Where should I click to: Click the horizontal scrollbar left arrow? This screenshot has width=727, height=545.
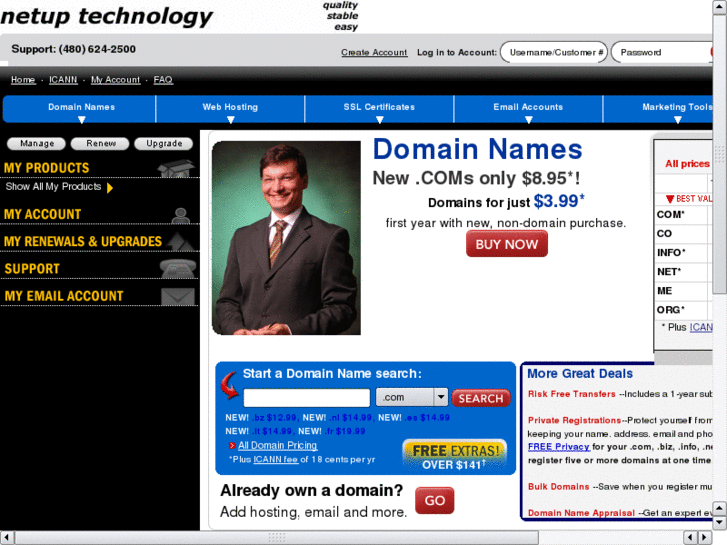(7, 538)
